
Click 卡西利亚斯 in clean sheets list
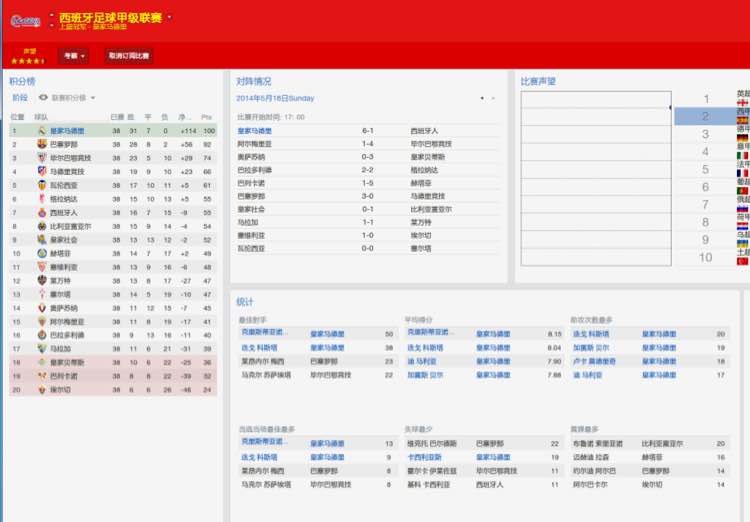[424, 457]
